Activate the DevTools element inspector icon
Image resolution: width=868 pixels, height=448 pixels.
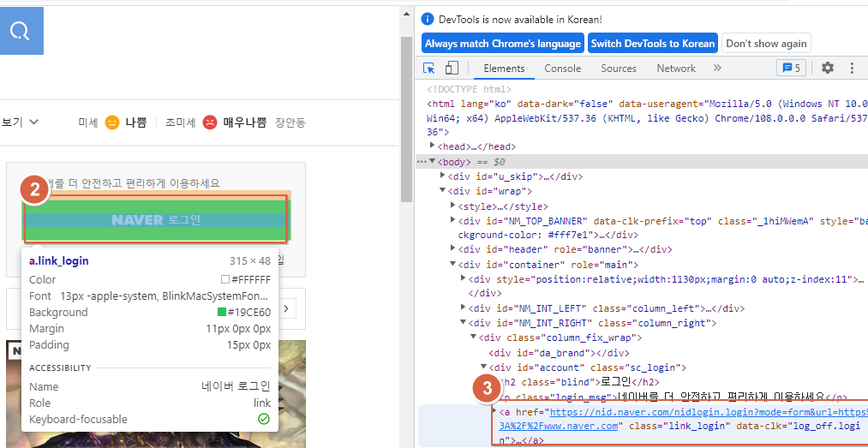coord(429,68)
